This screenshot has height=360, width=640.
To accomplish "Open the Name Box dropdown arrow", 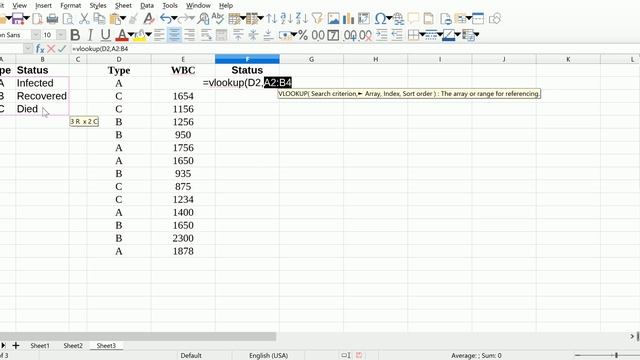I will tap(28, 49).
